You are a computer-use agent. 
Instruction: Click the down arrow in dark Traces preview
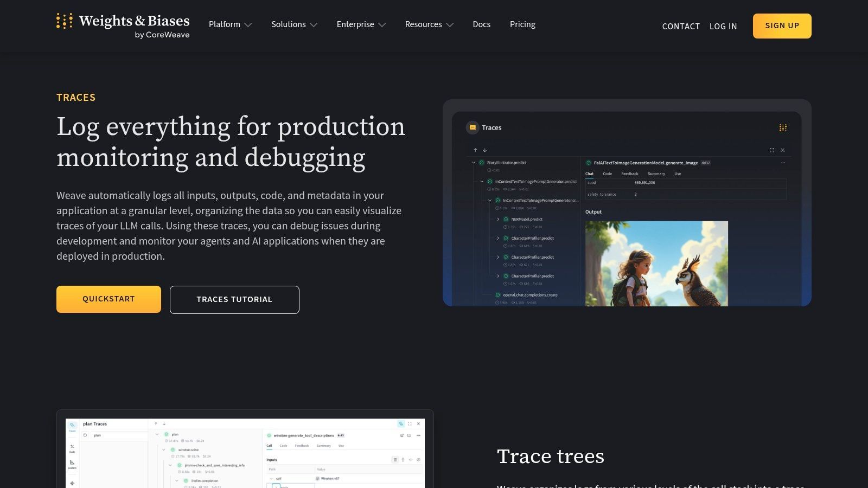coord(485,150)
